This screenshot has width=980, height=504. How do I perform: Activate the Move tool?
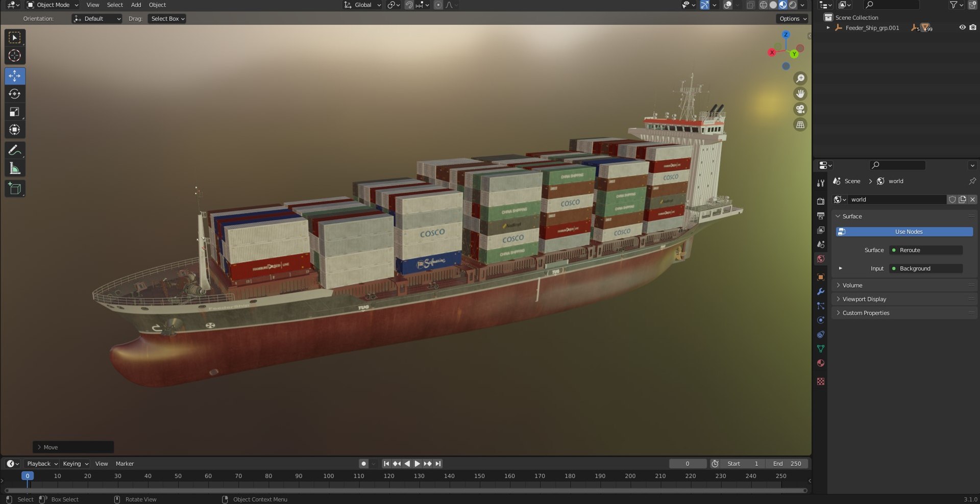coord(15,76)
